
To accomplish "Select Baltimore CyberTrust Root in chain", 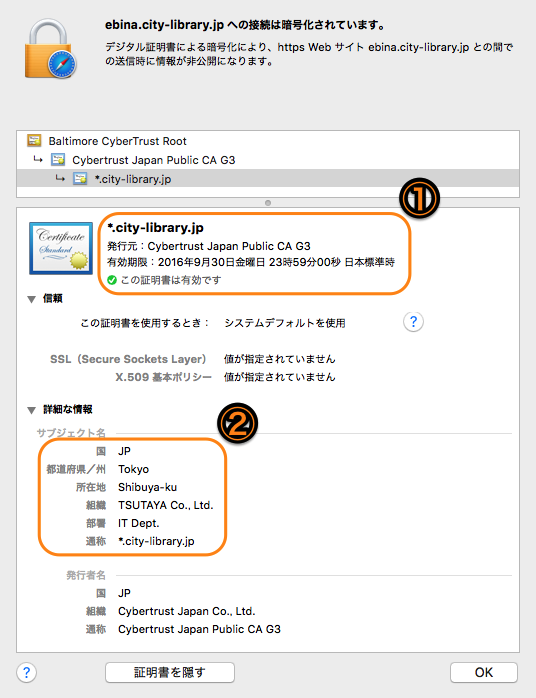I will (268, 141).
